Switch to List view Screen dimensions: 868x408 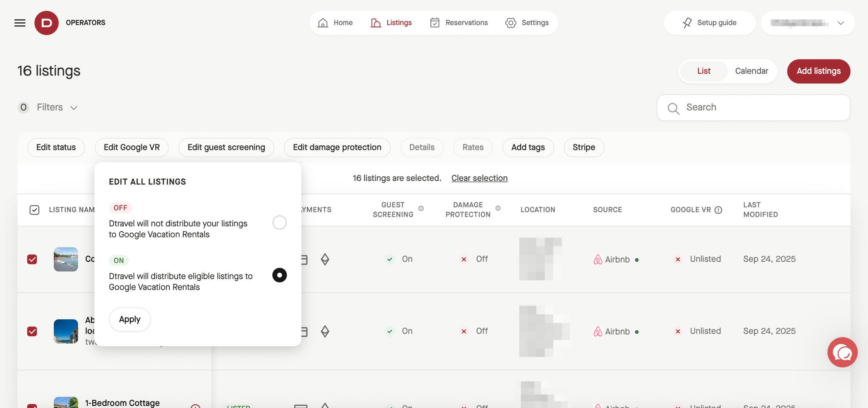[704, 71]
